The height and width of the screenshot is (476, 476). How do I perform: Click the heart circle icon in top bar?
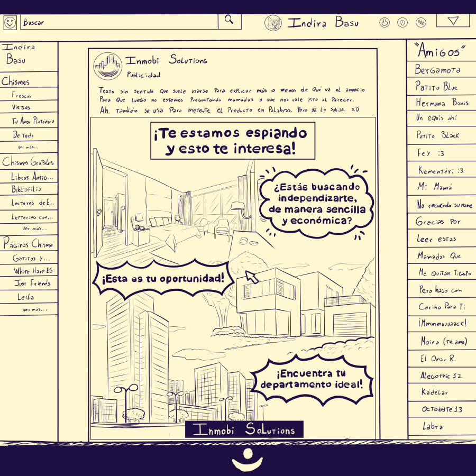pyautogui.click(x=403, y=23)
